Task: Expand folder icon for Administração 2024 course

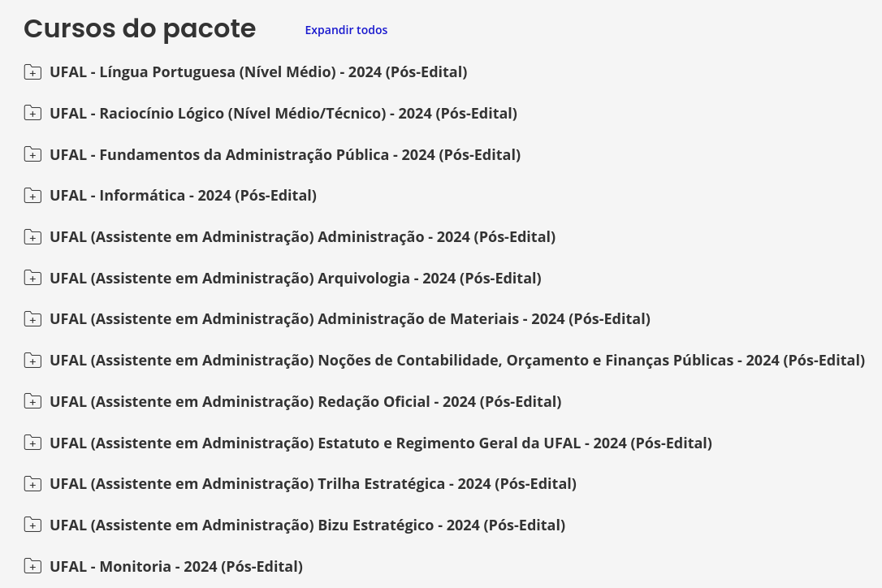Action: [x=32, y=237]
